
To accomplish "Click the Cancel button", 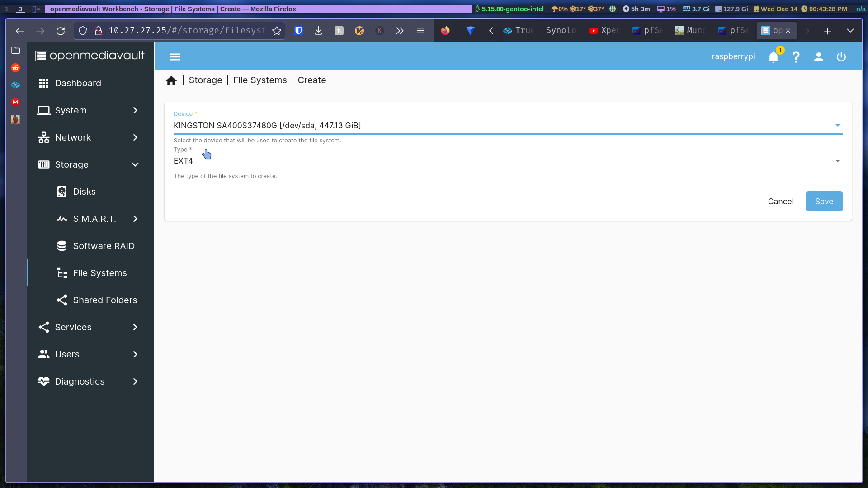I will click(x=781, y=202).
